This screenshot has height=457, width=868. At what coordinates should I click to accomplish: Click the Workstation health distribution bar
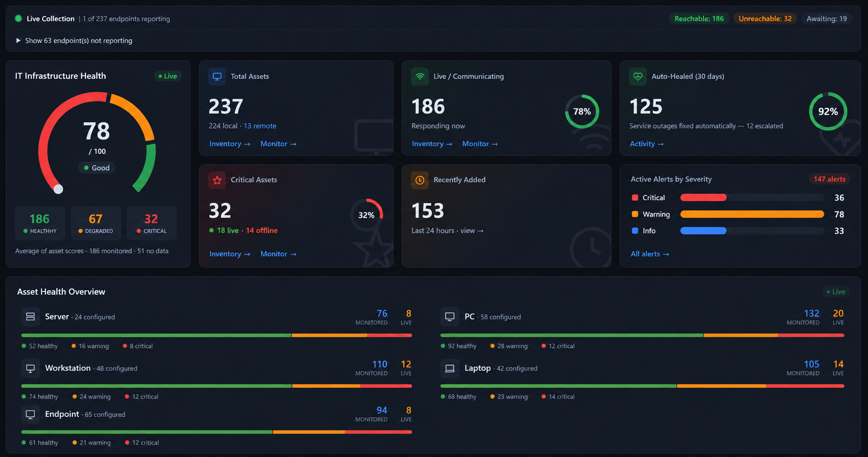click(216, 386)
